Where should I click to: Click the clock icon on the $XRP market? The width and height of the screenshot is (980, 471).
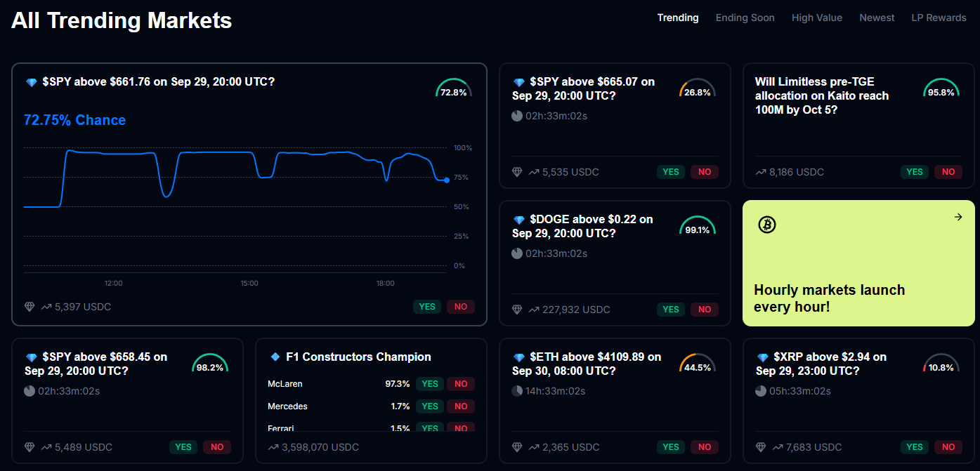761,391
